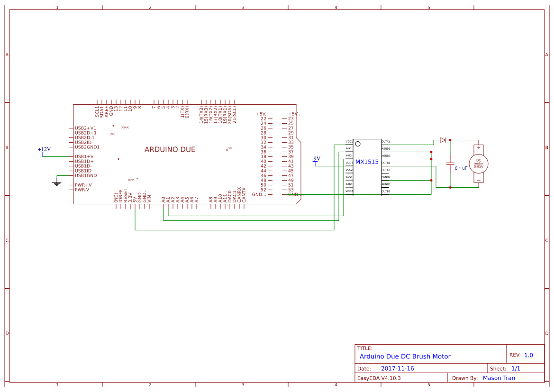The image size is (554, 392).
Task: Select the INA1 input pin of MX1515
Action: click(x=348, y=148)
